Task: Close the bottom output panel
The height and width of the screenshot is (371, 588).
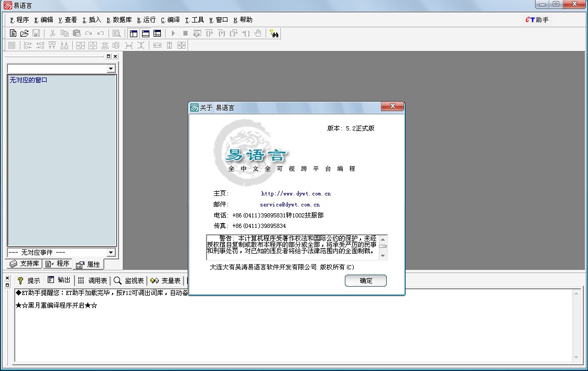Action: [7, 278]
